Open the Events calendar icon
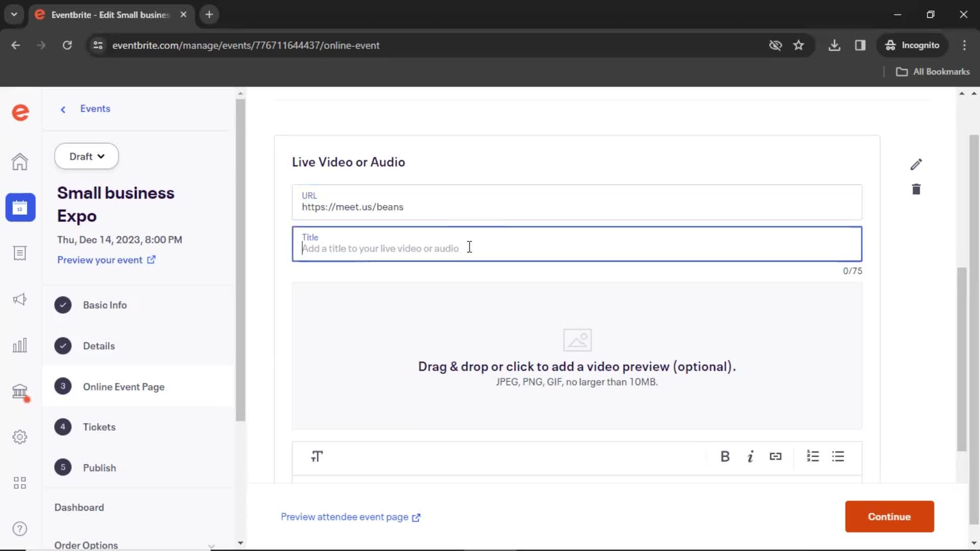The width and height of the screenshot is (980, 551). 20,208
